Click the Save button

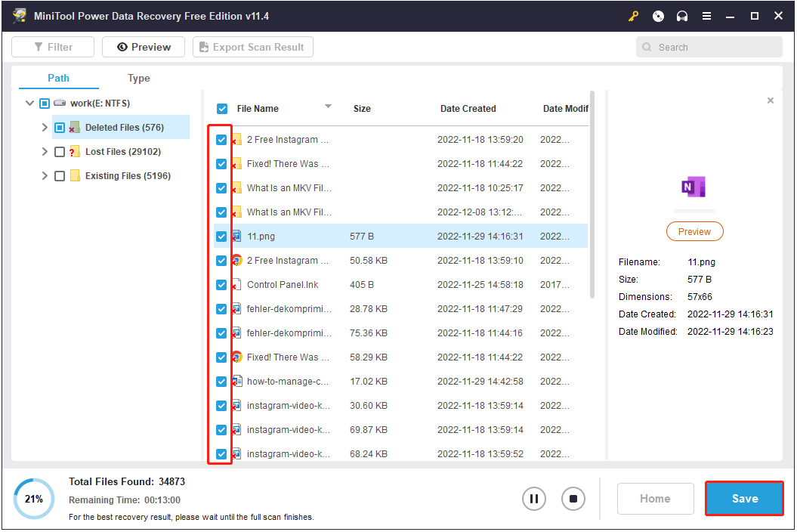pos(744,499)
